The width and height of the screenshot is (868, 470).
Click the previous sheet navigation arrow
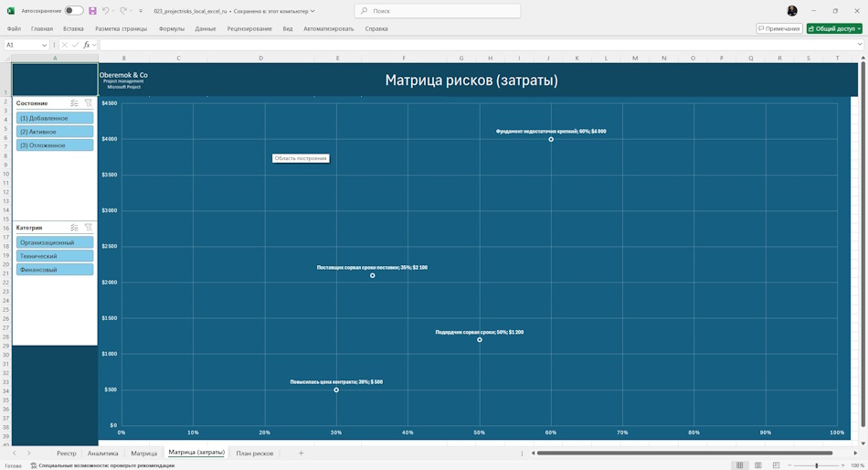click(15, 454)
